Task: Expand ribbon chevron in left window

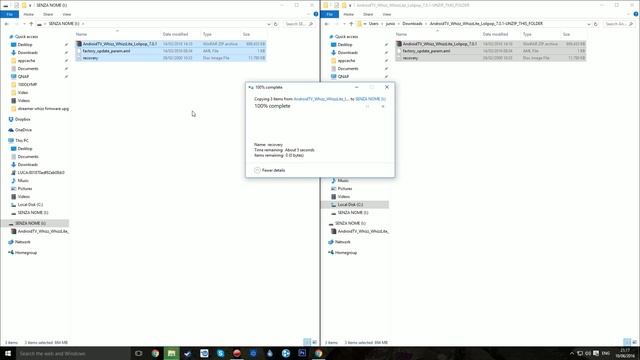Action: click(308, 14)
